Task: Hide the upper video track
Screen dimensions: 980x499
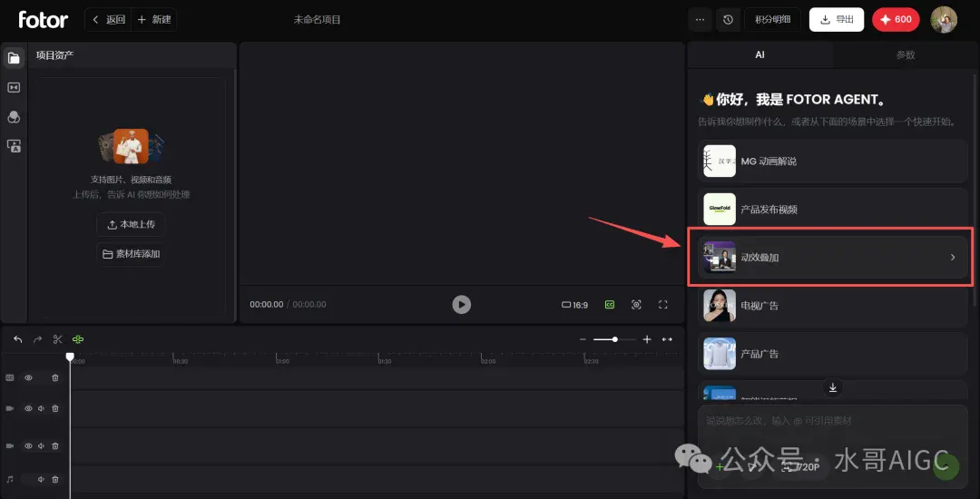Action: point(28,408)
